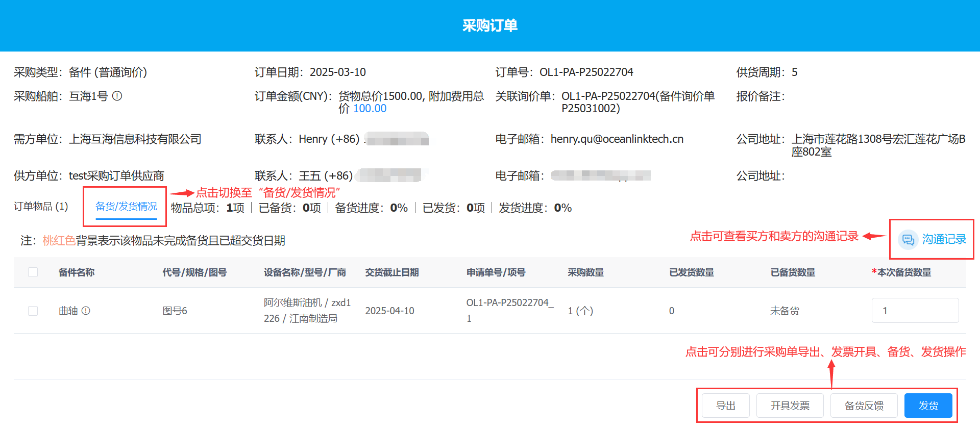Click the 备件名称 column header
The height and width of the screenshot is (430, 980).
point(77,272)
